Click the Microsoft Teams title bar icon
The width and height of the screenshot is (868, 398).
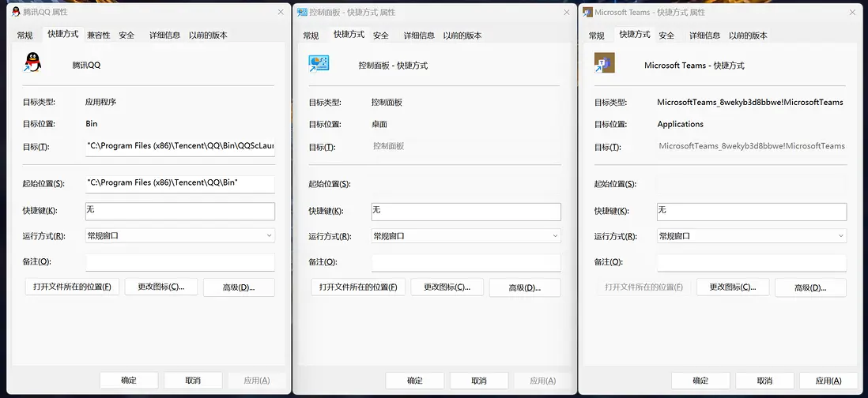[587, 12]
